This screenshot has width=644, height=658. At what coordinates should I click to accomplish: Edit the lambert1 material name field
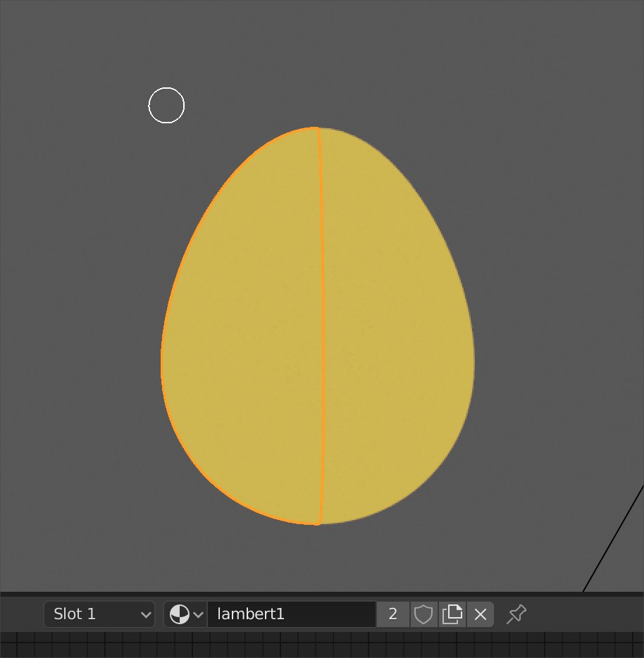[292, 614]
